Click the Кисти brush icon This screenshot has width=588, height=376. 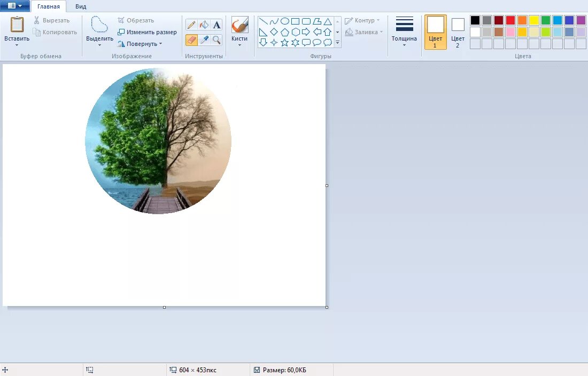[x=239, y=25]
